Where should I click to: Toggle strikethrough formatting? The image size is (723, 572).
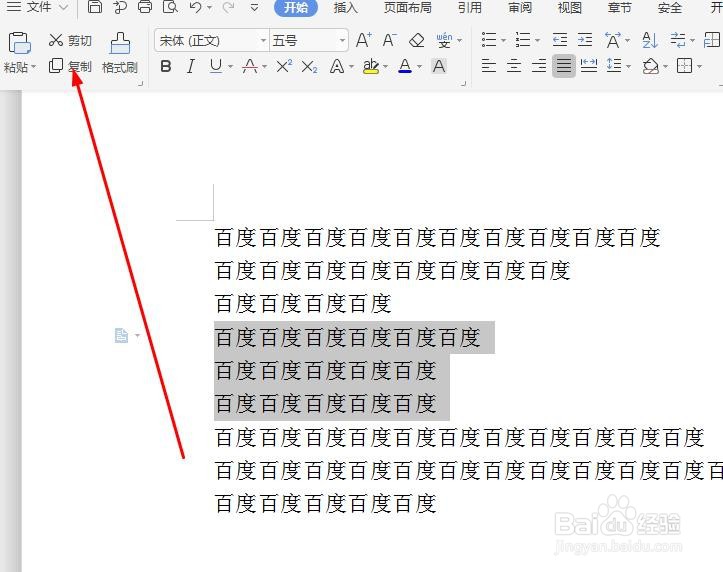point(250,67)
